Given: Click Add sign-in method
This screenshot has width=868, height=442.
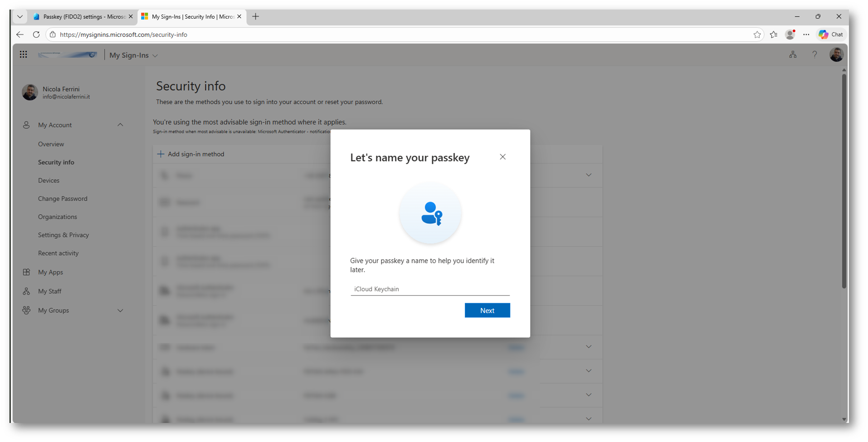Looking at the screenshot, I should click(190, 154).
